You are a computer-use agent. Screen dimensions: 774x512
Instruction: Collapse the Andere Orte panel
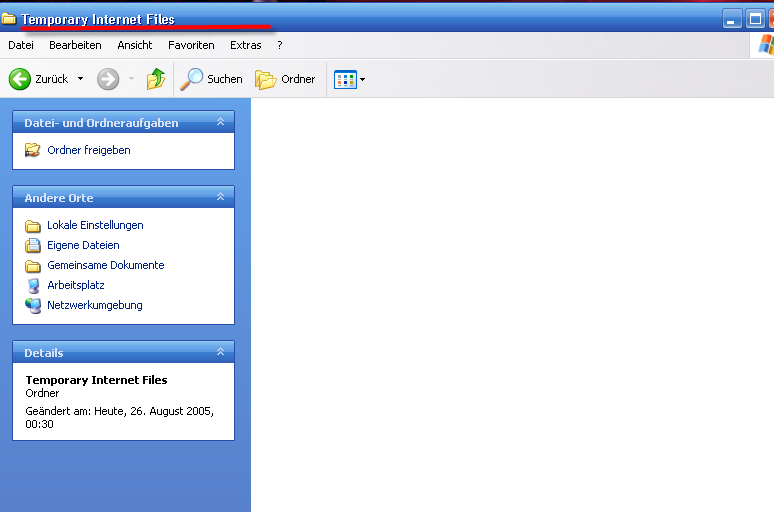coord(221,197)
